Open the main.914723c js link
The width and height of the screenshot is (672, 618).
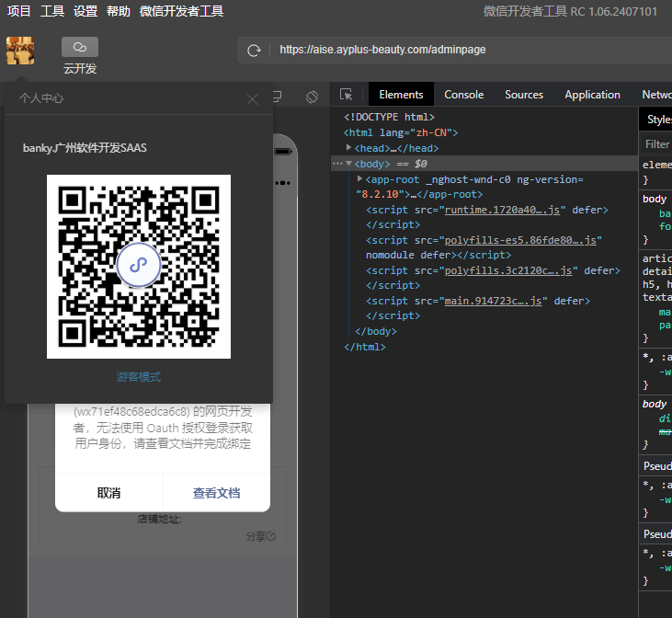tap(494, 301)
